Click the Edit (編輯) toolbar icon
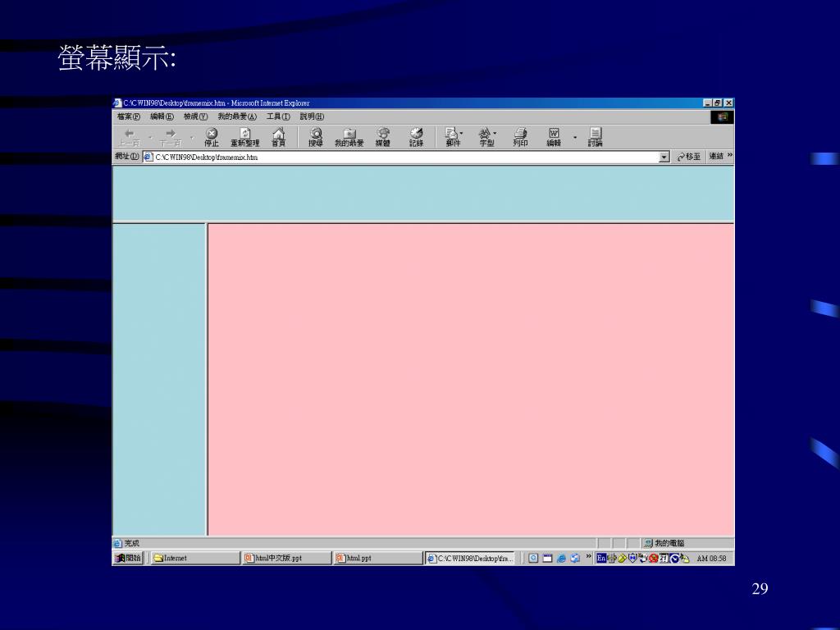This screenshot has width=840, height=630. click(554, 138)
